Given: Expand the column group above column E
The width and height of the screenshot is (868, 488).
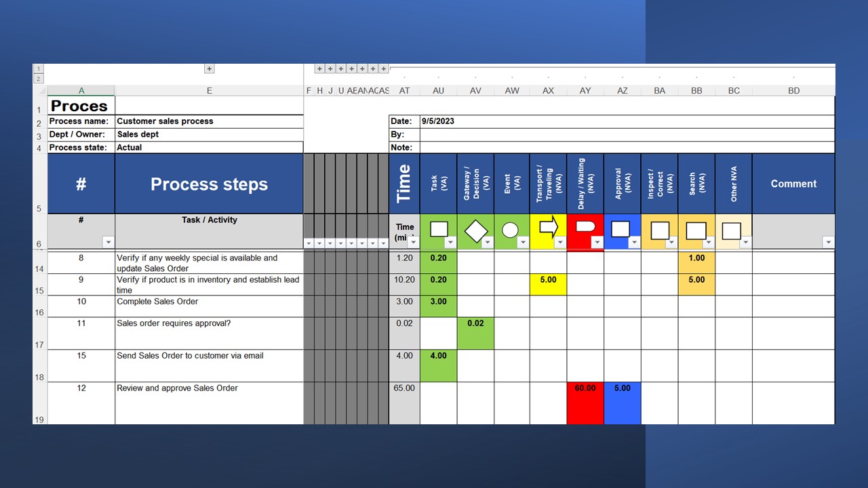Looking at the screenshot, I should pos(210,68).
